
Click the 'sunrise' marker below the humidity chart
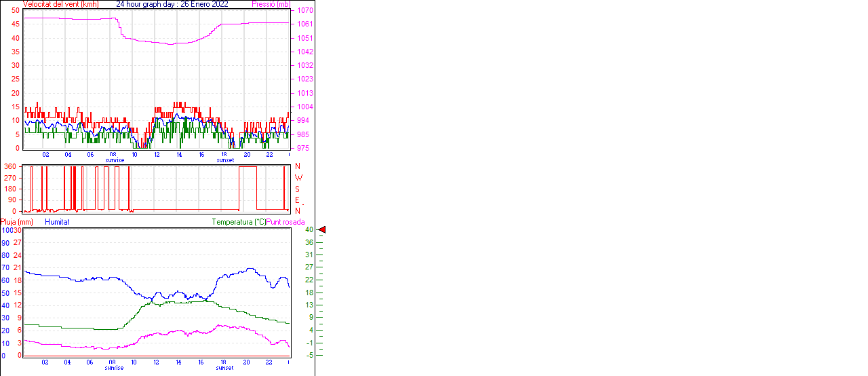coord(114,368)
